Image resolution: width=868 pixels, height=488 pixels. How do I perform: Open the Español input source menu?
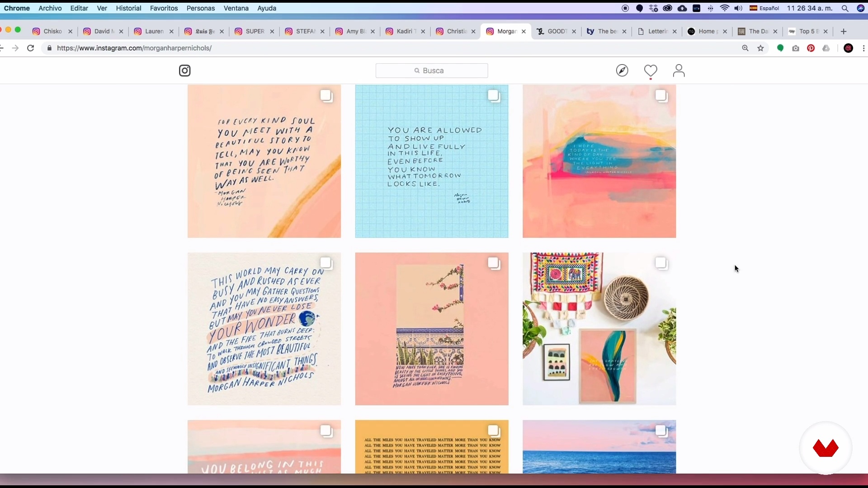click(764, 8)
